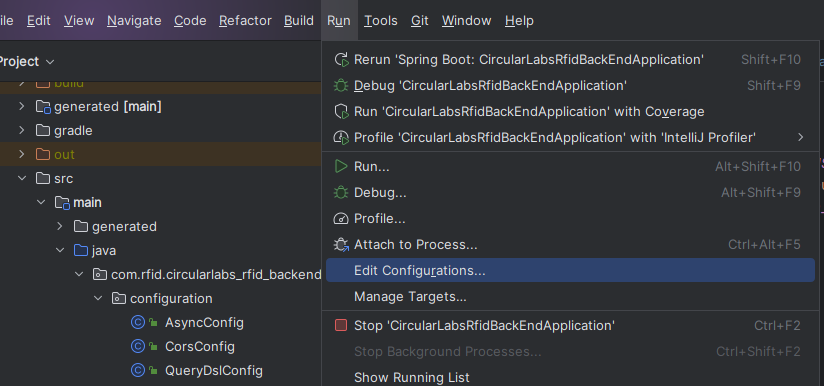The image size is (824, 386).
Task: Click the gradle folder icon
Action: click(x=43, y=130)
